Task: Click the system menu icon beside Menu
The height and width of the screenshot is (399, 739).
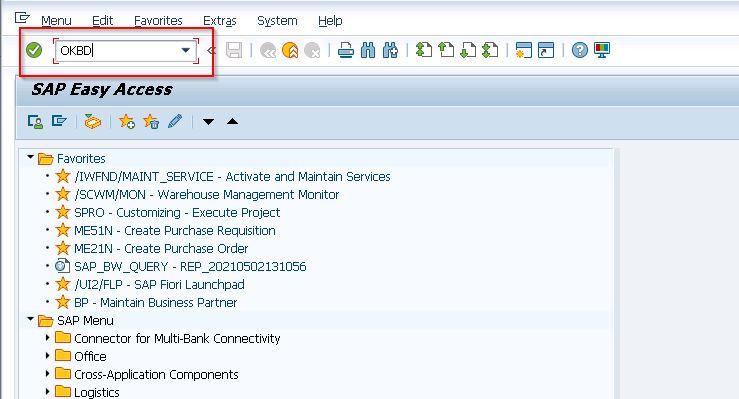Action: [22, 19]
